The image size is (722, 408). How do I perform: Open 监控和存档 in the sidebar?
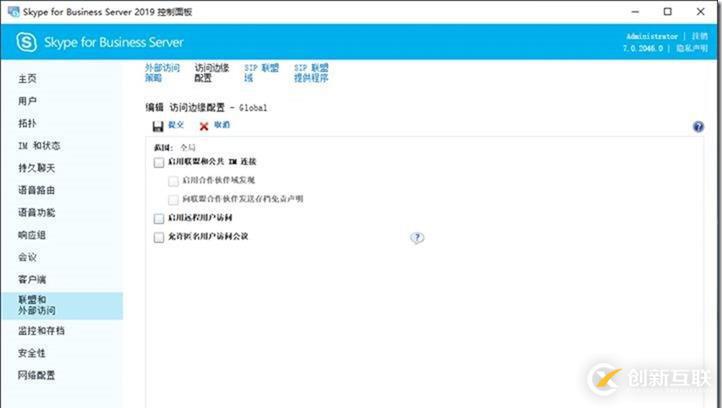(41, 331)
